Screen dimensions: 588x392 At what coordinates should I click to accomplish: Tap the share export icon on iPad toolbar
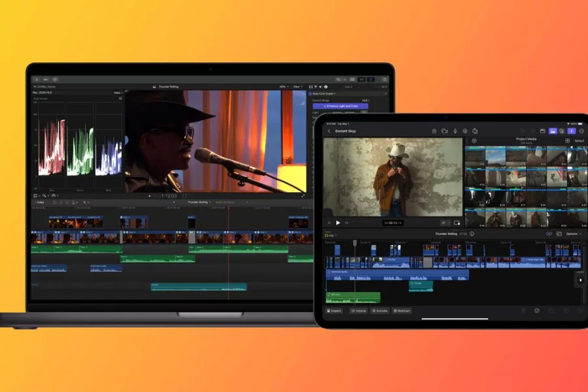point(475,131)
